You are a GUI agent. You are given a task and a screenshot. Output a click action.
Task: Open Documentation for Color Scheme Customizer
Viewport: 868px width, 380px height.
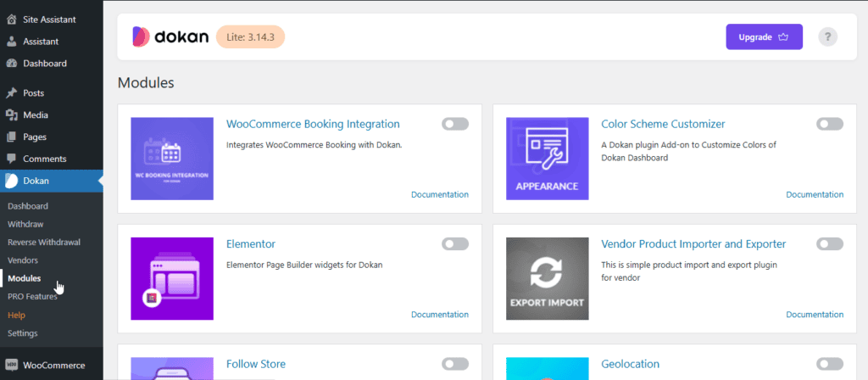815,194
